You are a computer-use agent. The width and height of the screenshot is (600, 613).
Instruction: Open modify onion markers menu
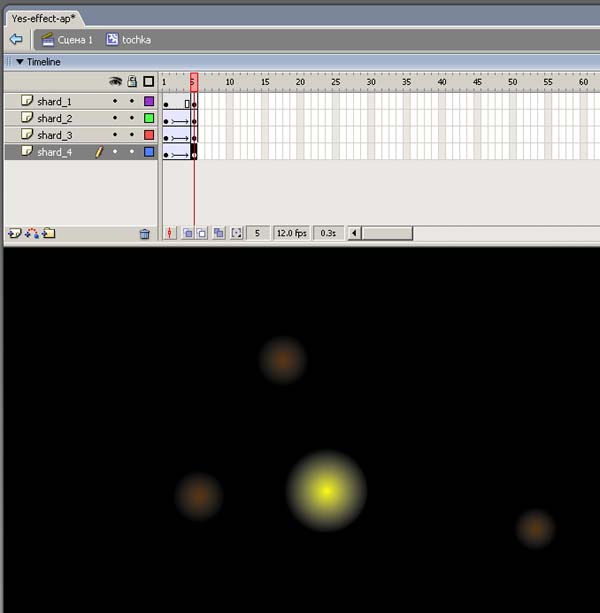236,233
